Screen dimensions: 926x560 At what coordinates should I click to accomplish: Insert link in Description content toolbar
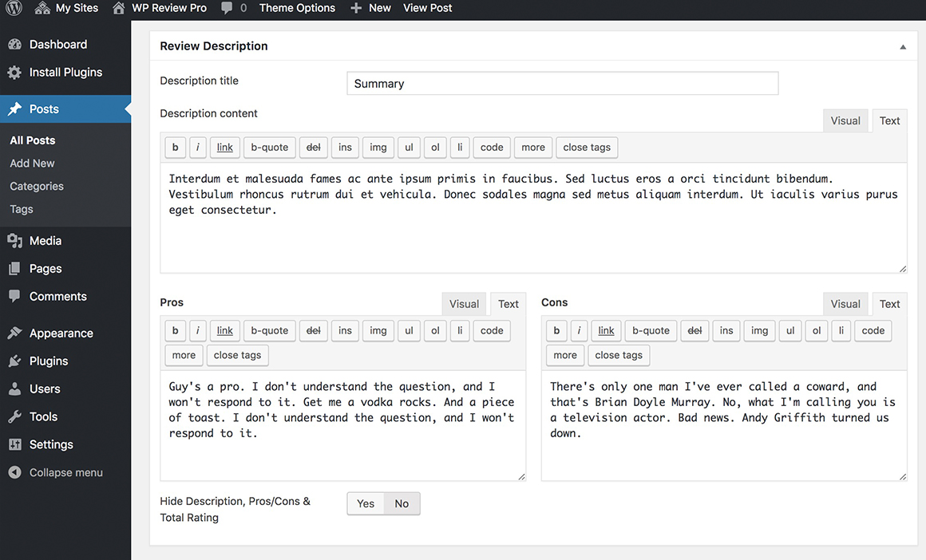click(224, 148)
